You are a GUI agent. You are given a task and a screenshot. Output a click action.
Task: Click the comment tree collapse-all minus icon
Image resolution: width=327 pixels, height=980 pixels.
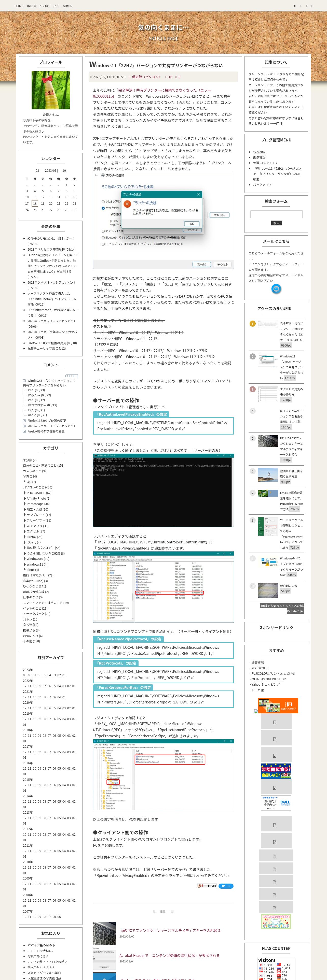(x=76, y=376)
